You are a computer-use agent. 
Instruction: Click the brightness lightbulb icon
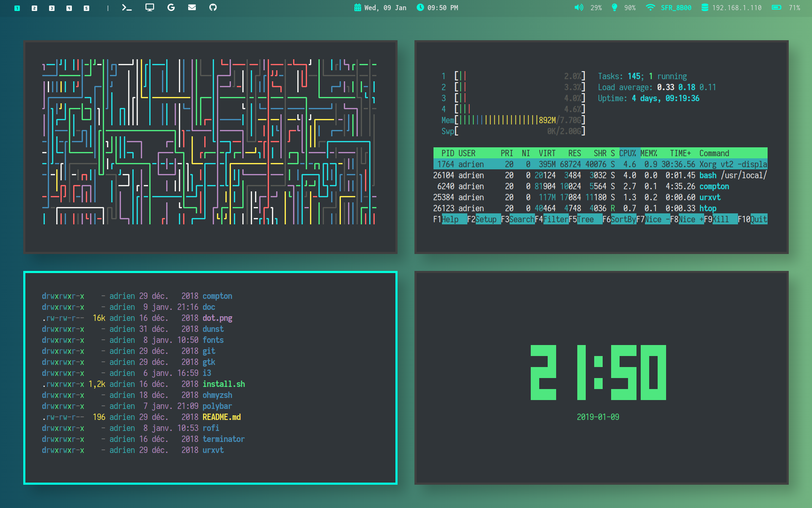(x=614, y=8)
